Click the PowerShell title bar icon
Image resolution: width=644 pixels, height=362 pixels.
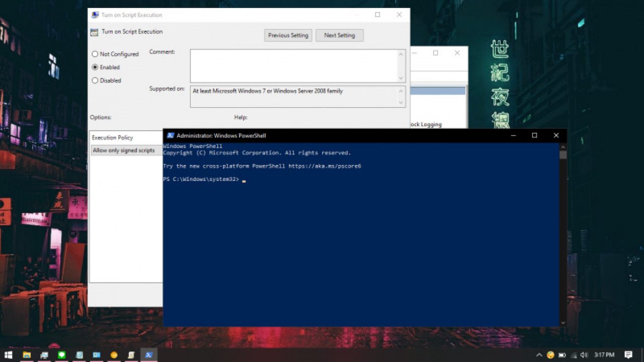(171, 135)
